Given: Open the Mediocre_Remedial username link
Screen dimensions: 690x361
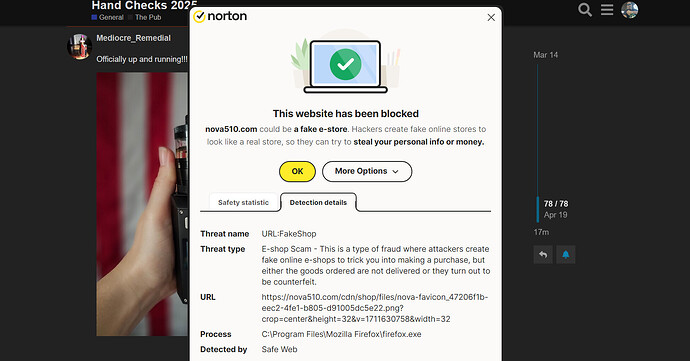Looking at the screenshot, I should pyautogui.click(x=133, y=38).
